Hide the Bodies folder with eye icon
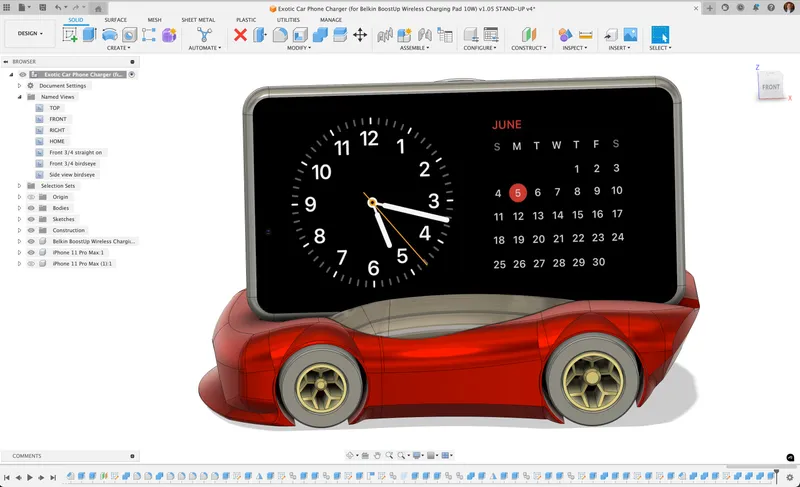This screenshot has height=487, width=800. click(x=31, y=208)
